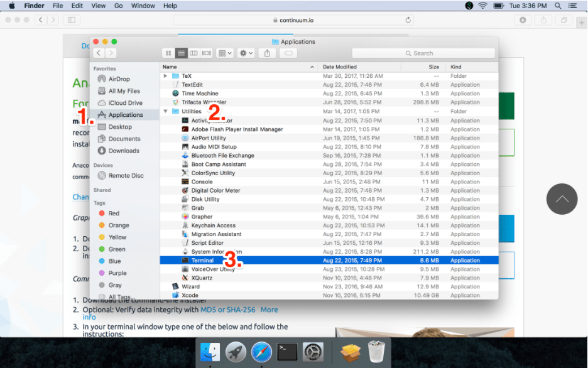Select the Terminal application row
The width and height of the screenshot is (588, 368).
329,261
